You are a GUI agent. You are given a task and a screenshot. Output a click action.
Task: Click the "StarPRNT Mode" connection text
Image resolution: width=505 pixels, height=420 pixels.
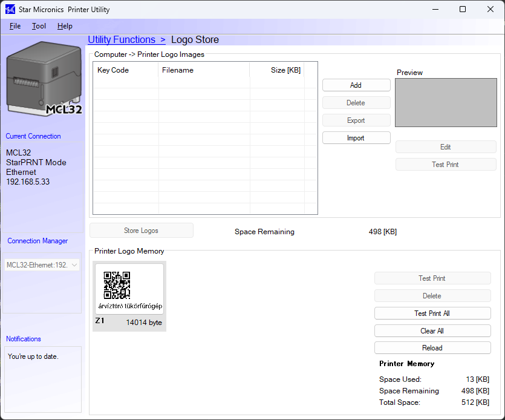(36, 162)
